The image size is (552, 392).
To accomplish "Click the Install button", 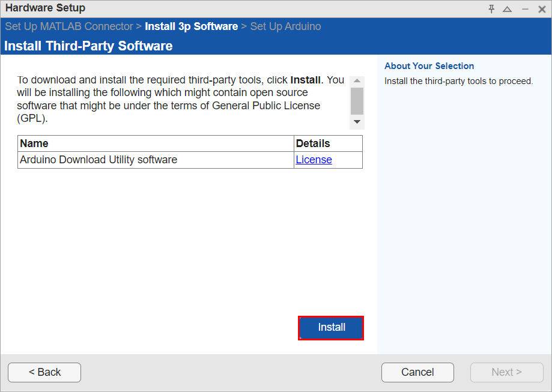I will [x=330, y=328].
